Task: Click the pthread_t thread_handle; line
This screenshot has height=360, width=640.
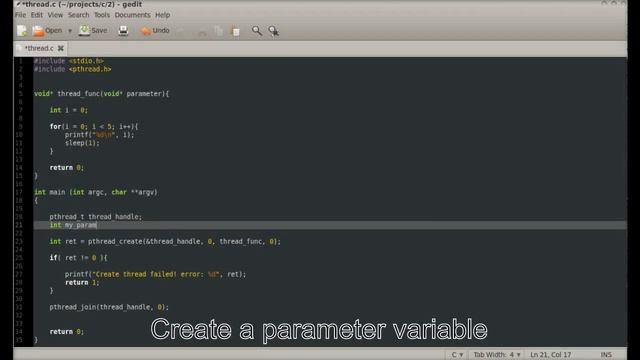Action: point(96,217)
